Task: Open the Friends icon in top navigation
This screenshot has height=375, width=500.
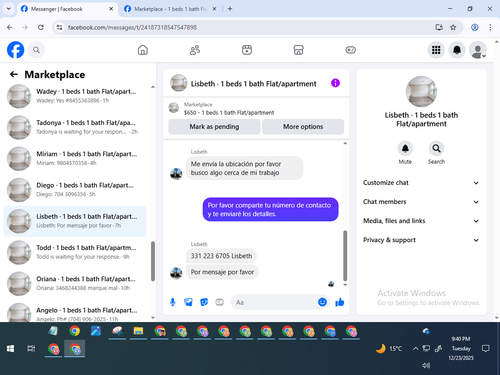Action: click(195, 50)
